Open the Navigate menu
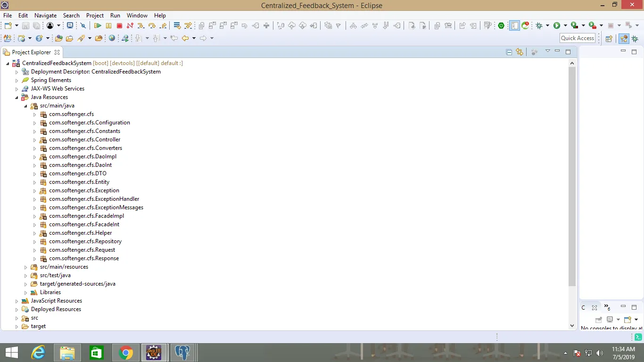Image resolution: width=644 pixels, height=362 pixels. pyautogui.click(x=46, y=16)
